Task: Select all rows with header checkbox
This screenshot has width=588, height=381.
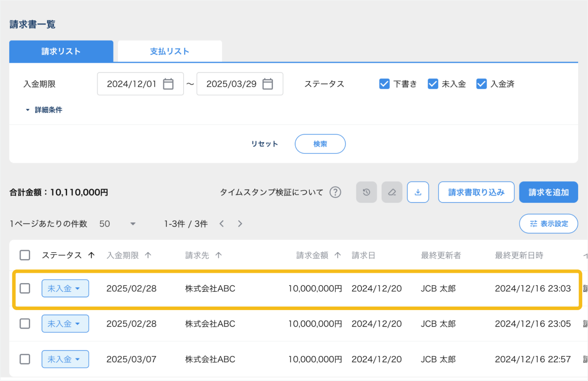Action: [25, 255]
